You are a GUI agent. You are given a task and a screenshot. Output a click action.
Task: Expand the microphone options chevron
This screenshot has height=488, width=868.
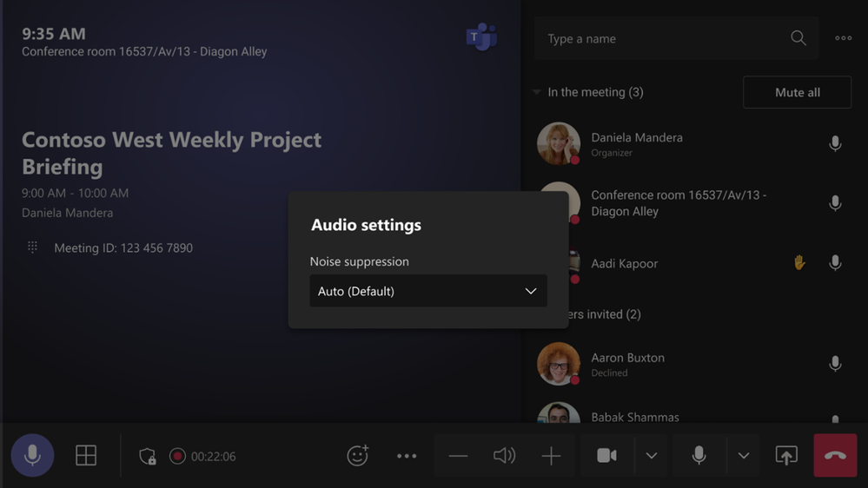(744, 456)
